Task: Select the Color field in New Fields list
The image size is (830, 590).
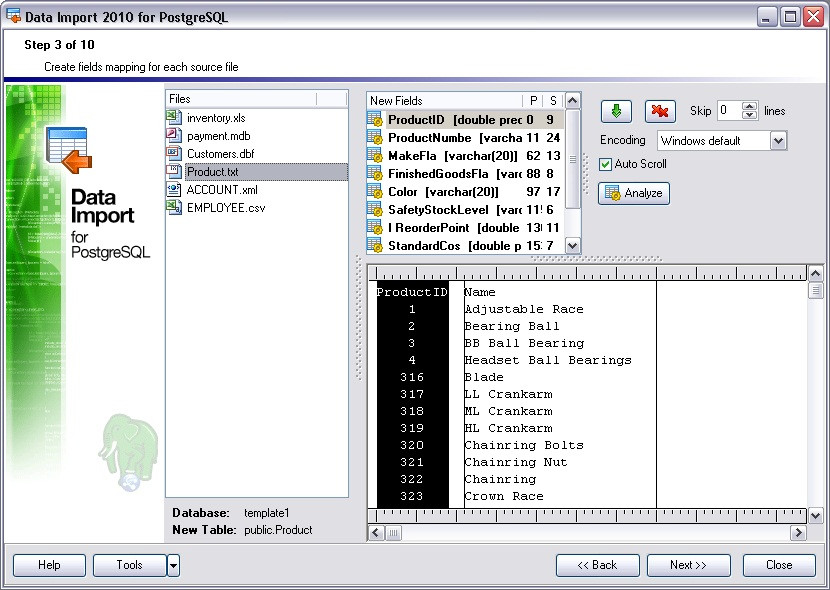Action: point(465,192)
